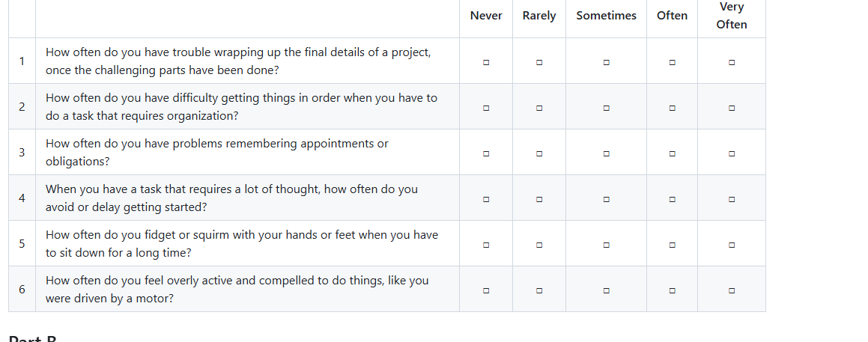Screen dimensions: 868x342
Task: Mark Sometimes for question 2
Action: (606, 108)
